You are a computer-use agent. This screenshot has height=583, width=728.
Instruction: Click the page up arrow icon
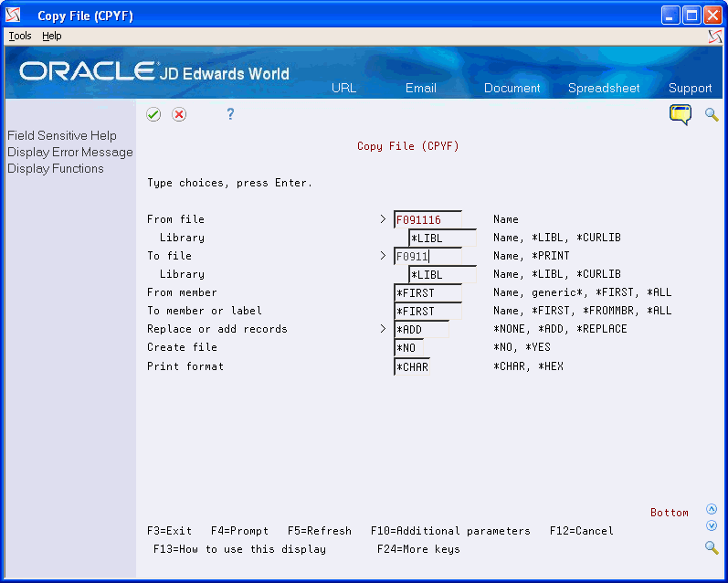[712, 509]
